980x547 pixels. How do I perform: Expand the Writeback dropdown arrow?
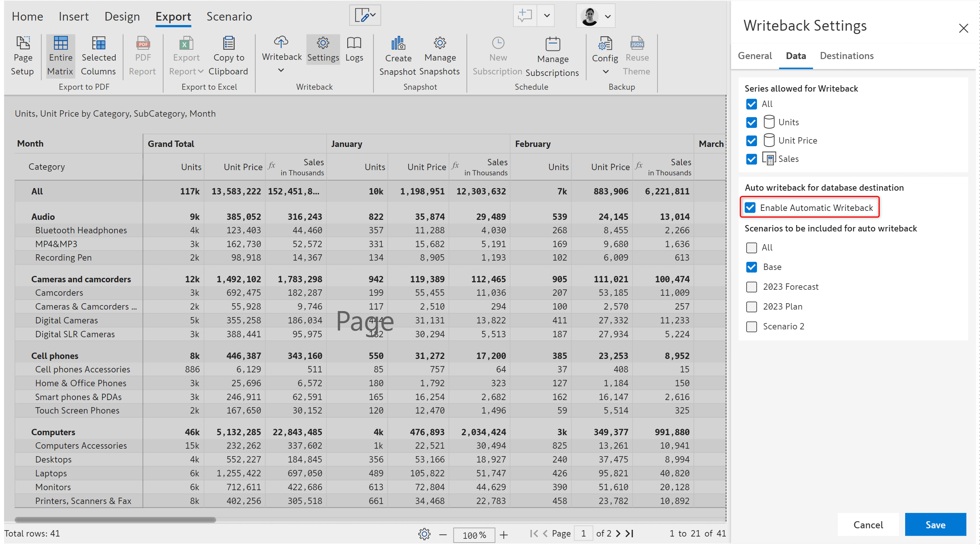point(281,70)
